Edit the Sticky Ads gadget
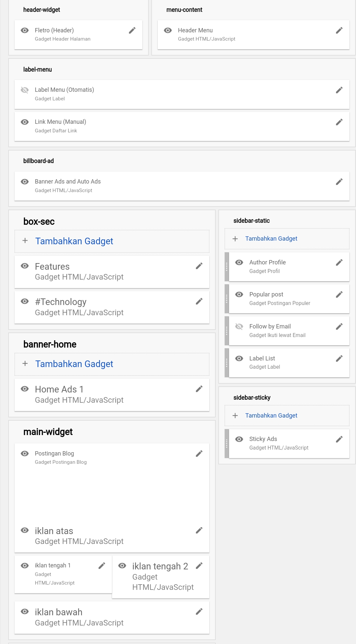The image size is (356, 644). 339,439
